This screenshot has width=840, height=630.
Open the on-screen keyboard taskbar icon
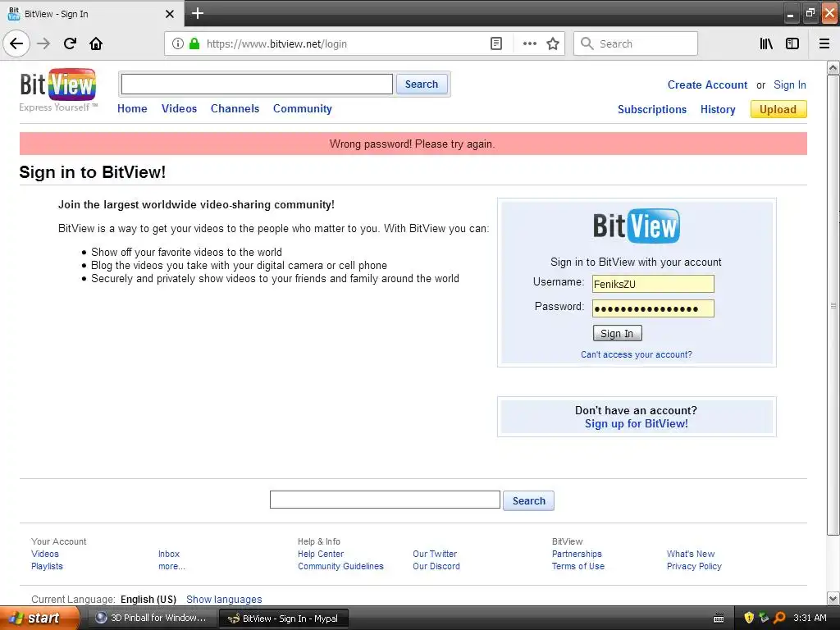click(x=719, y=619)
